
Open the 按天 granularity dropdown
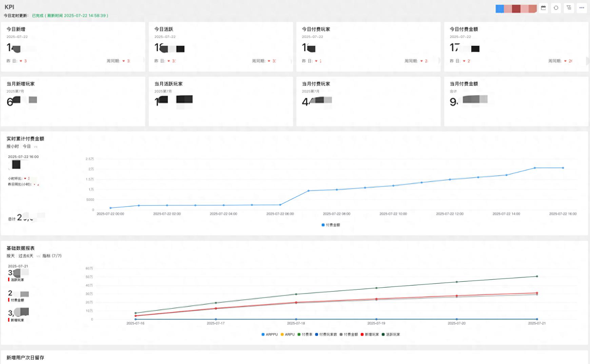(x=11, y=256)
